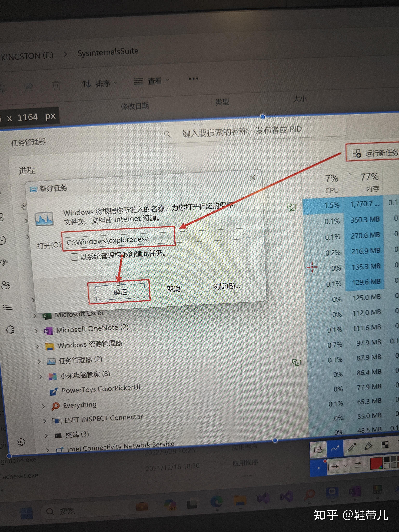This screenshot has width=399, height=532.
Task: Select the pencil drawing tool
Action: (x=352, y=447)
